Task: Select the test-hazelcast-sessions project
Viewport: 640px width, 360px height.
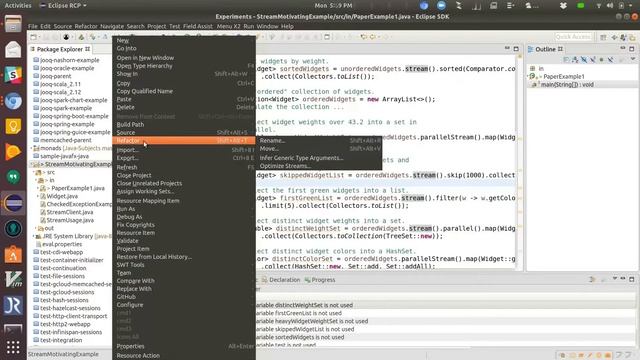Action: coord(70,308)
